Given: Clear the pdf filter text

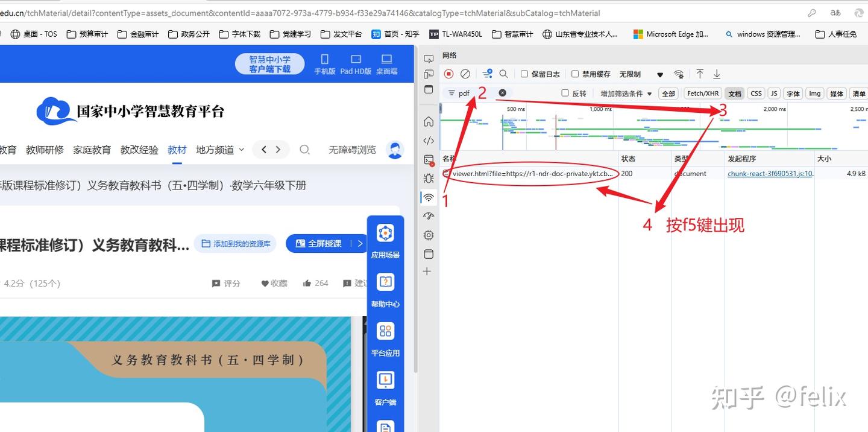Looking at the screenshot, I should (502, 93).
